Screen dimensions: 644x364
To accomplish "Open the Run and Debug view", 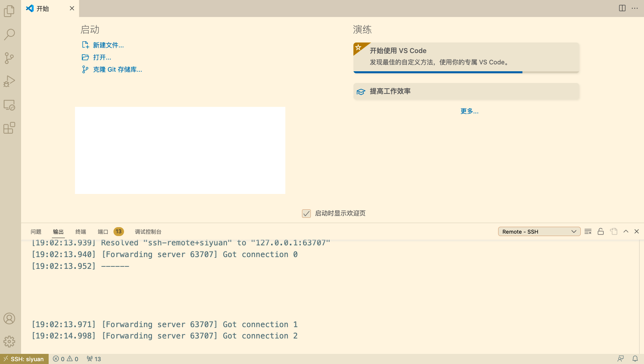I will 9,81.
